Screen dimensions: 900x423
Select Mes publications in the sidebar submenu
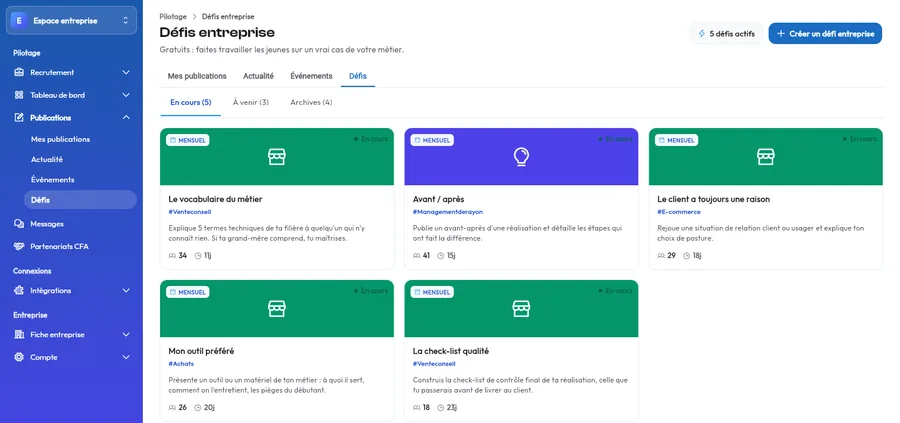click(60, 139)
